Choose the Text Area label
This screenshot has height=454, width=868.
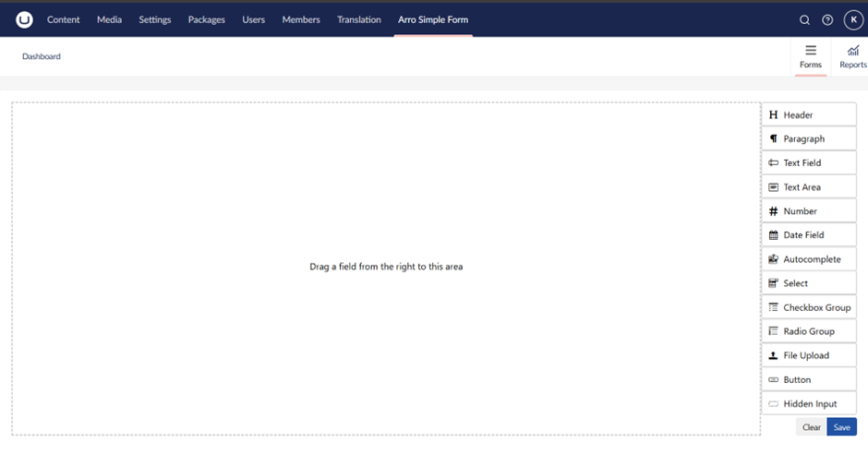tap(802, 187)
